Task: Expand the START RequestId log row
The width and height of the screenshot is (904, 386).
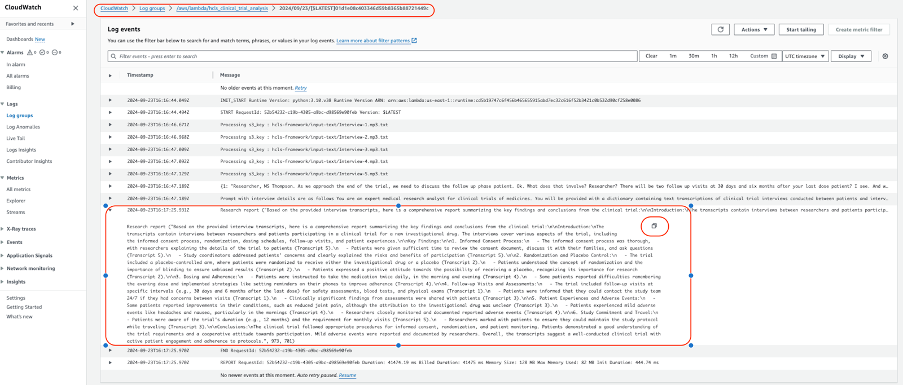Action: pyautogui.click(x=110, y=112)
